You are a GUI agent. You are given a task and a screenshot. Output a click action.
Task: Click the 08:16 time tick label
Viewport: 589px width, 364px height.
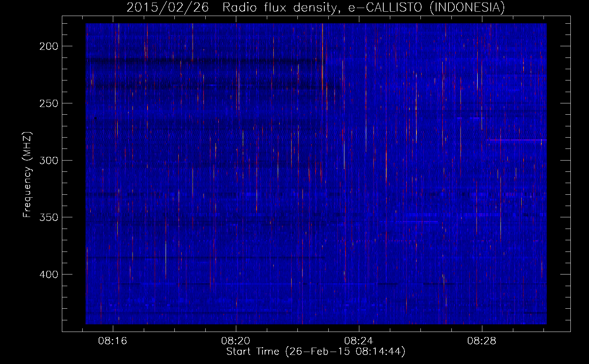pos(112,341)
